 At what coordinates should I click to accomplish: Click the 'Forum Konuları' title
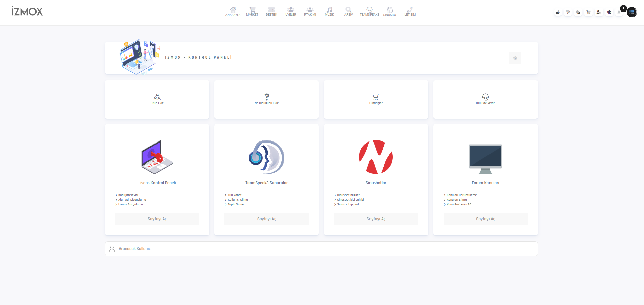coord(485,183)
